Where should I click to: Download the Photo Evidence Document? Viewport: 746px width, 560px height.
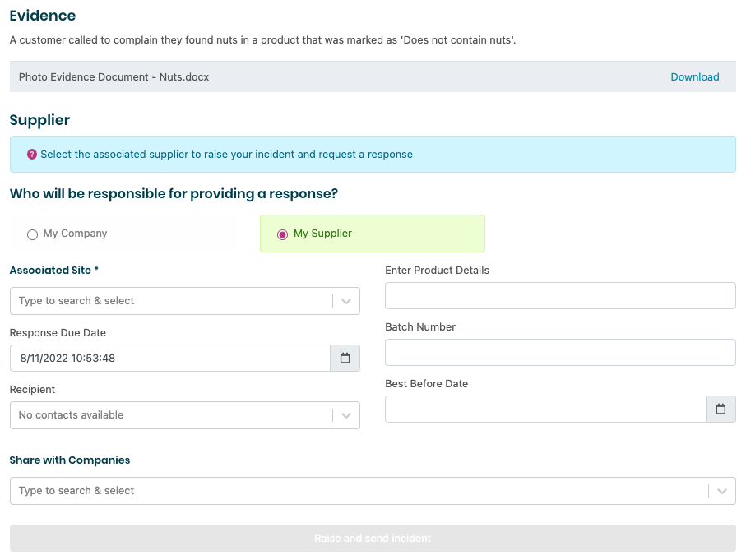694,77
